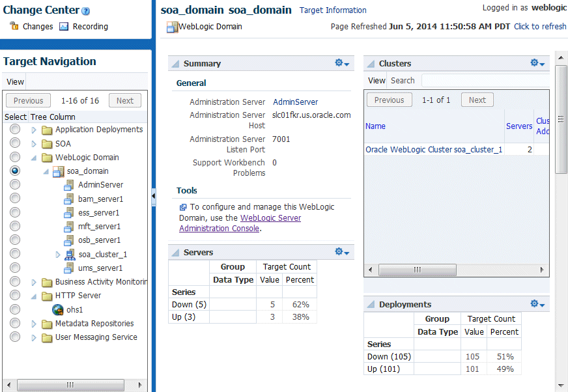568x392 pixels.
Task: Select radio button for bam_server1 row
Action: 15,198
